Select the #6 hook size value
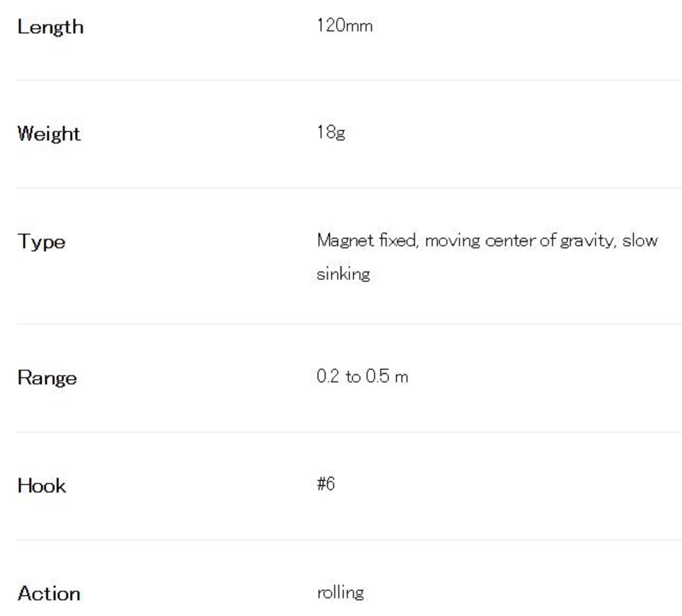The width and height of the screenshot is (682, 616). point(326,484)
